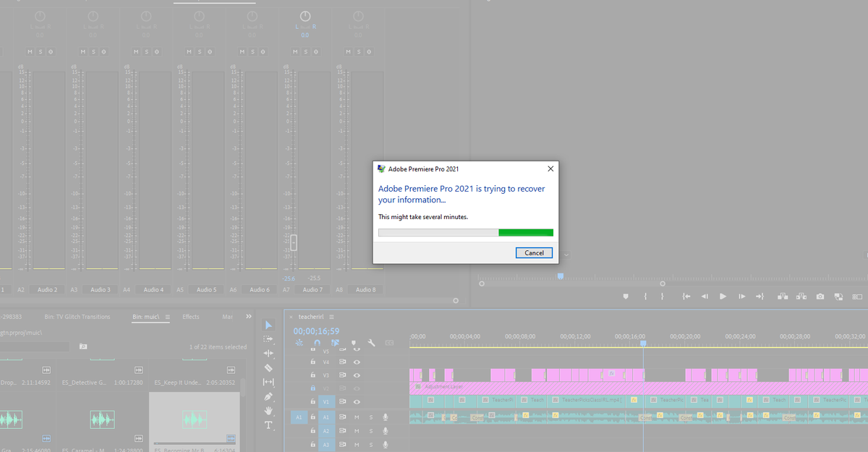Viewport: 868px width, 452px height.
Task: Select the Selection tool arrow
Action: (x=268, y=325)
